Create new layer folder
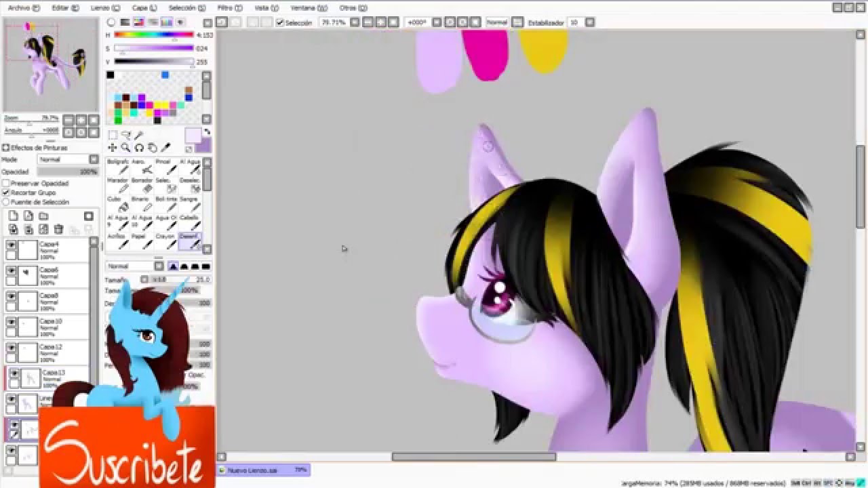Image resolution: width=868 pixels, height=488 pixels. coord(43,216)
